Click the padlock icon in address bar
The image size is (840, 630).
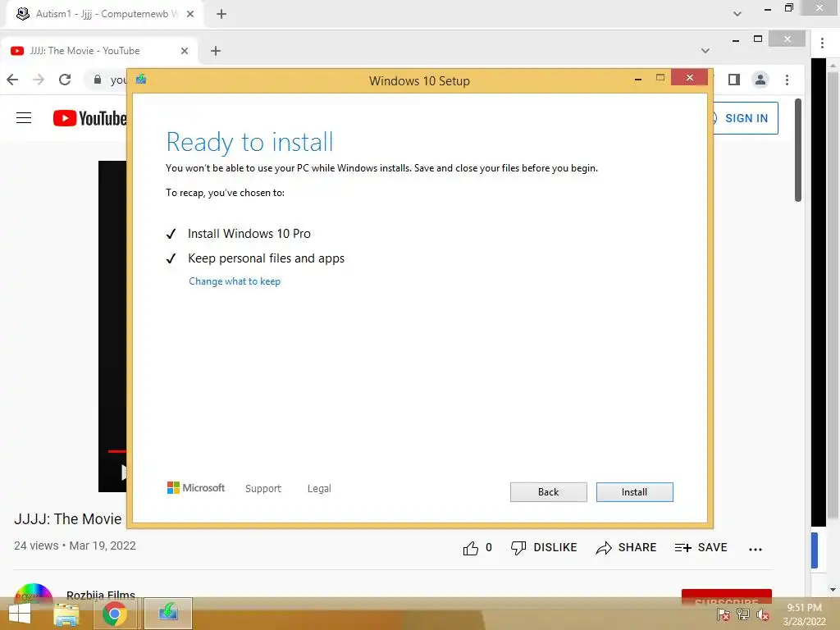pyautogui.click(x=97, y=80)
